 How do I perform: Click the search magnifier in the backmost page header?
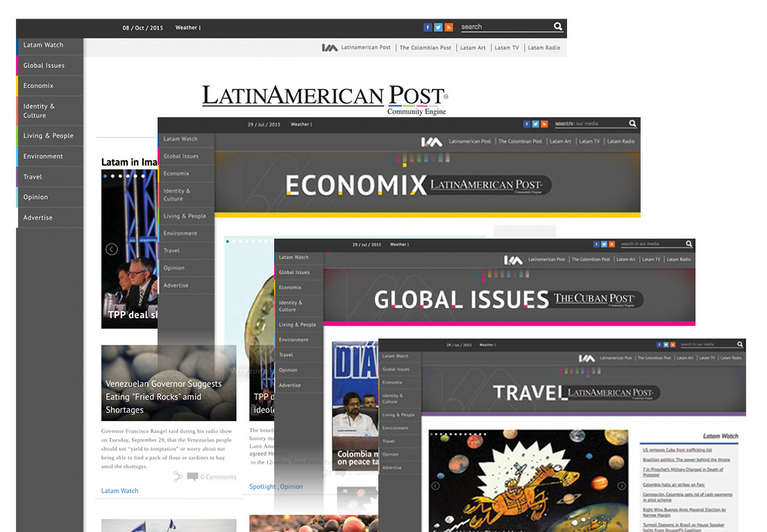click(557, 26)
